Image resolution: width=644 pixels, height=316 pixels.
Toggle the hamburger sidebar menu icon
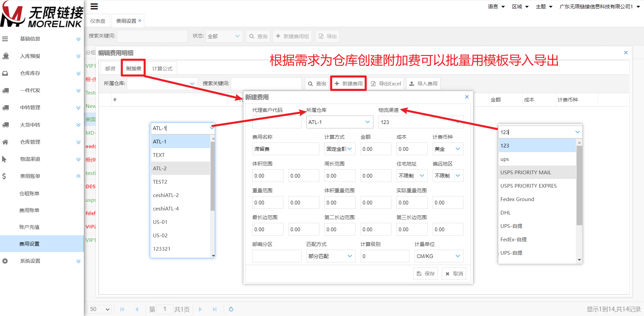[94, 6]
